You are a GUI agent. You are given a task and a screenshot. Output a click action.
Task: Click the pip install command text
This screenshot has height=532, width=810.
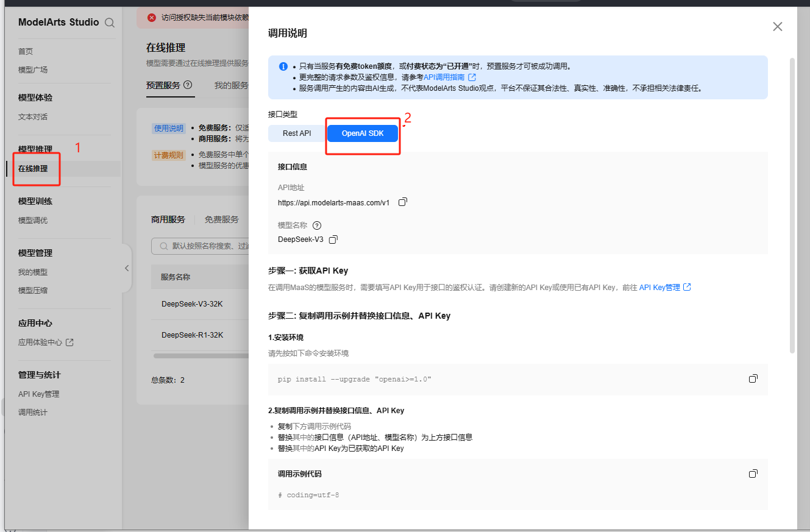(355, 379)
